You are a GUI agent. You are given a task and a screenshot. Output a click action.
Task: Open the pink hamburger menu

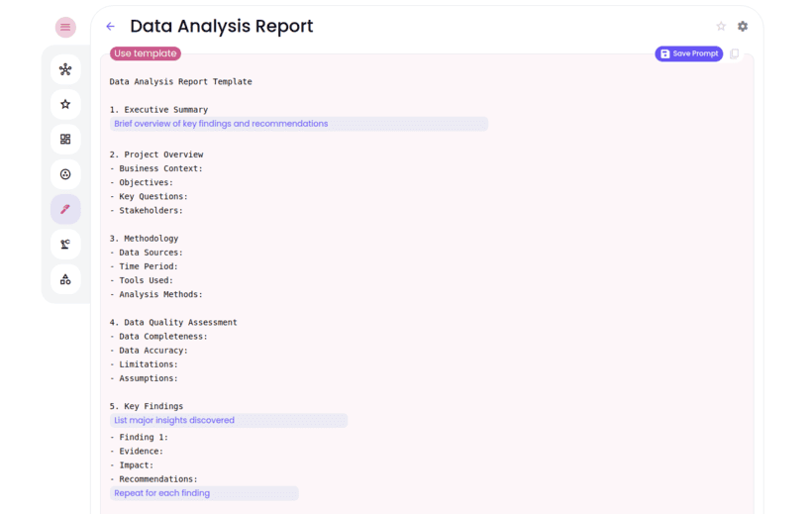pos(65,27)
